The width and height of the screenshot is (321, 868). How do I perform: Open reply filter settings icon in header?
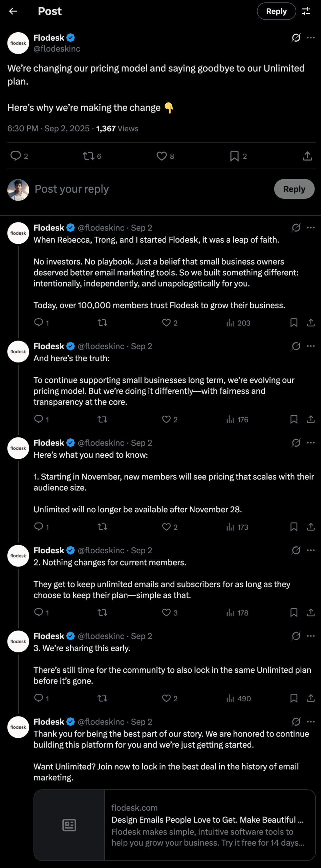[306, 11]
